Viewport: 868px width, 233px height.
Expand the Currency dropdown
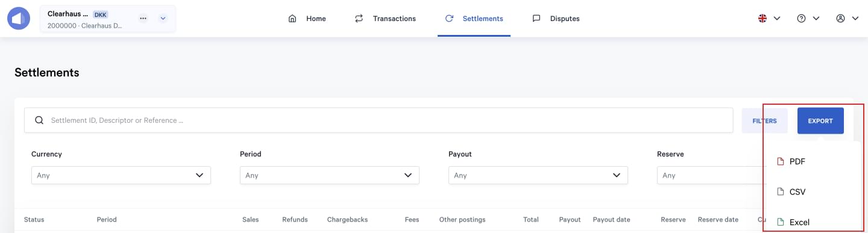[x=121, y=175]
